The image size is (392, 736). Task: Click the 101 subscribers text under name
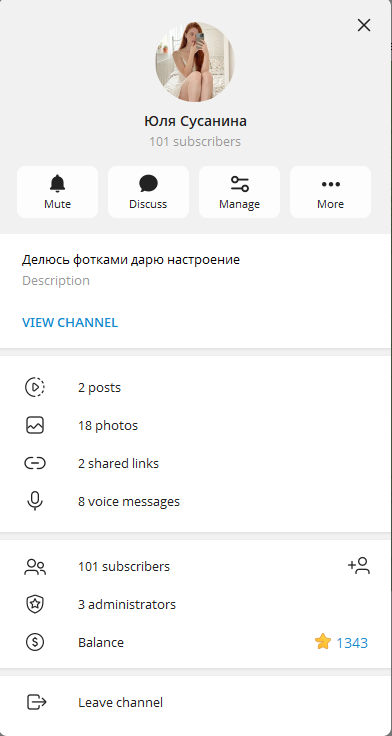195,141
